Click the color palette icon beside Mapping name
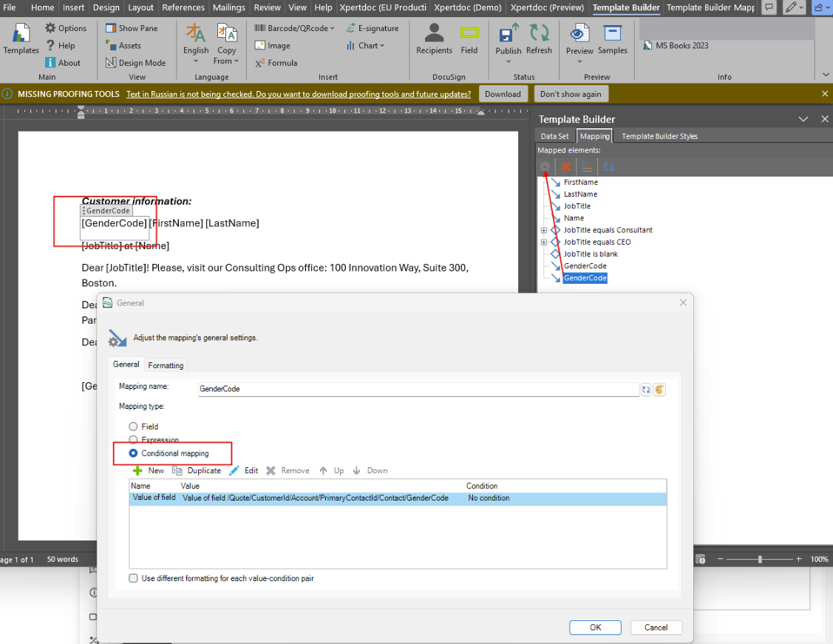The height and width of the screenshot is (644, 833). [x=659, y=390]
